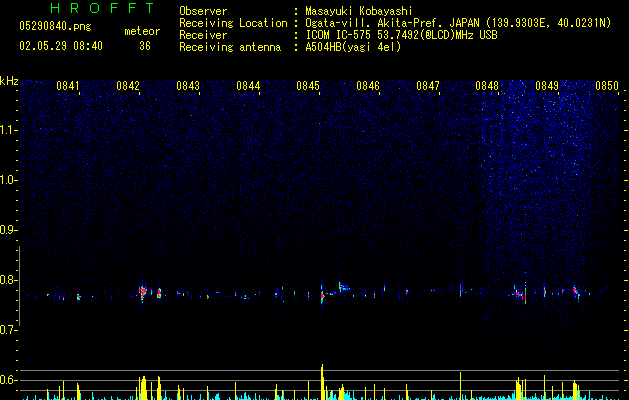Click the 0.9 kHz axis label

(8, 230)
